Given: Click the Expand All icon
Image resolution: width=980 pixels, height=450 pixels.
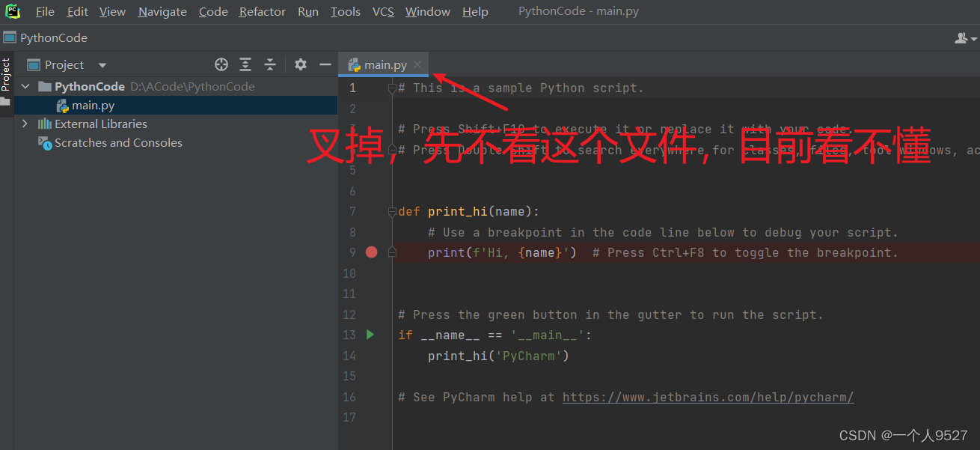Looking at the screenshot, I should 245,64.
